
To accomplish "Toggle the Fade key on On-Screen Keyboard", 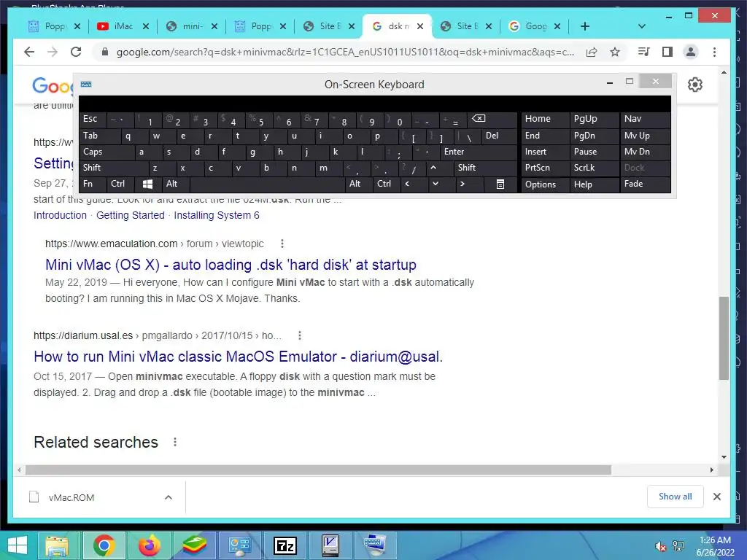I will pos(645,184).
